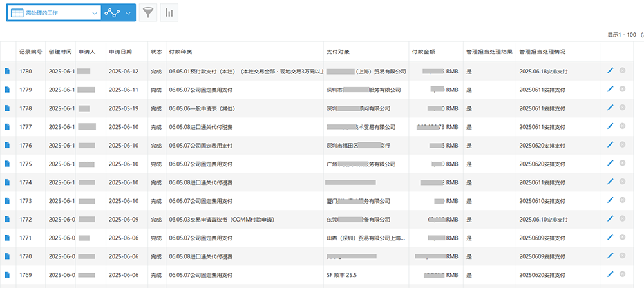The width and height of the screenshot is (644, 288).
Task: Sort by 记录编号 column header
Action: [x=30, y=52]
